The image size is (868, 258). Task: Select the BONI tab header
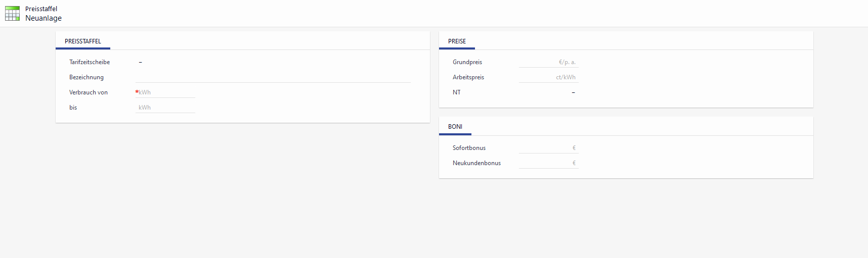click(x=455, y=127)
